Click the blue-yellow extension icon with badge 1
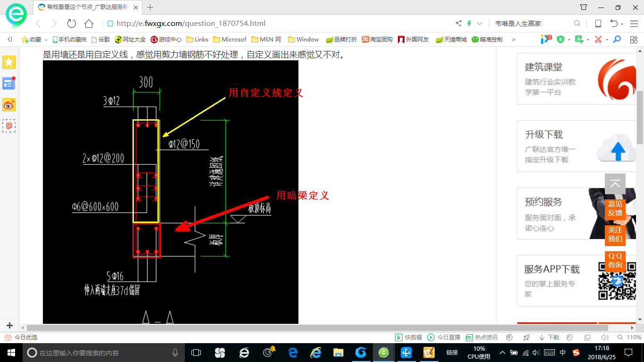The height and width of the screenshot is (362, 644). pyautogui.click(x=546, y=39)
